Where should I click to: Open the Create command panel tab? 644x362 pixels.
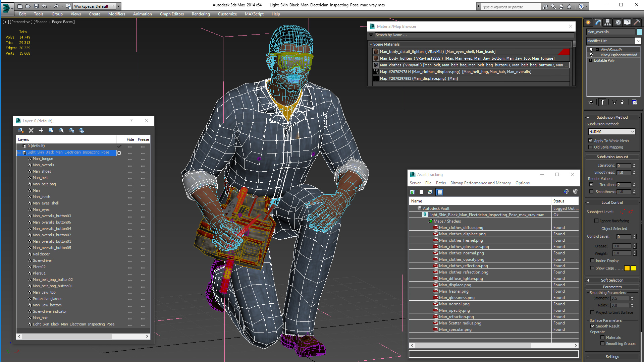pyautogui.click(x=588, y=22)
